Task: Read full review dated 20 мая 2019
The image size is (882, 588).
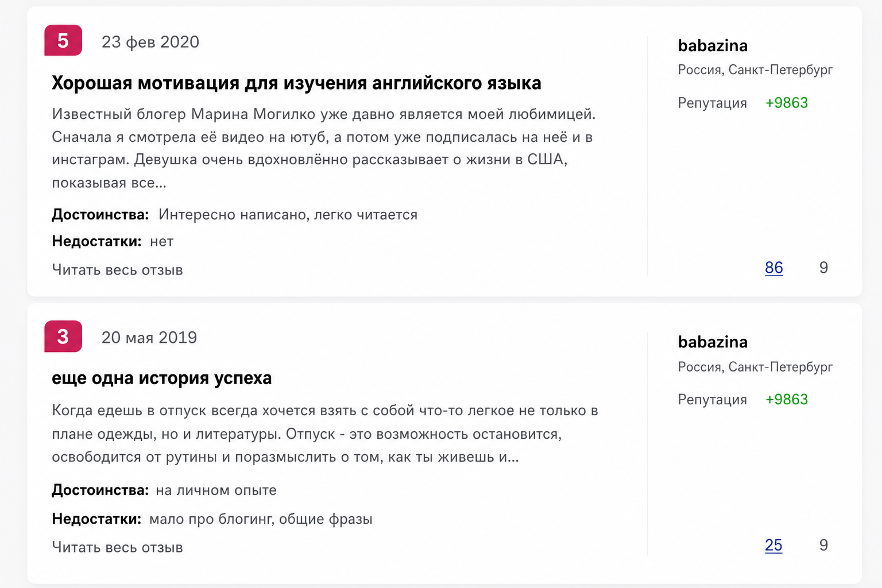Action: coord(117,547)
